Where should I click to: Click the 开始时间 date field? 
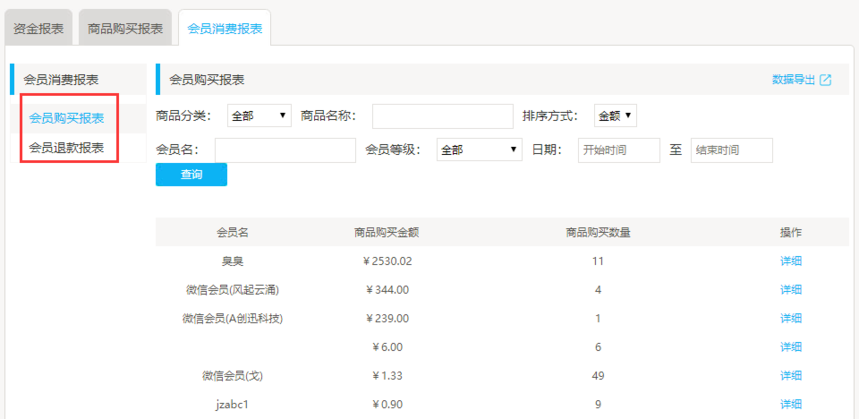[618, 150]
